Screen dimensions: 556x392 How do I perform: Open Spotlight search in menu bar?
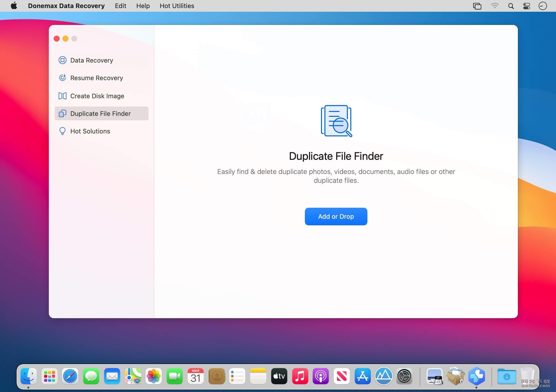coord(511,6)
